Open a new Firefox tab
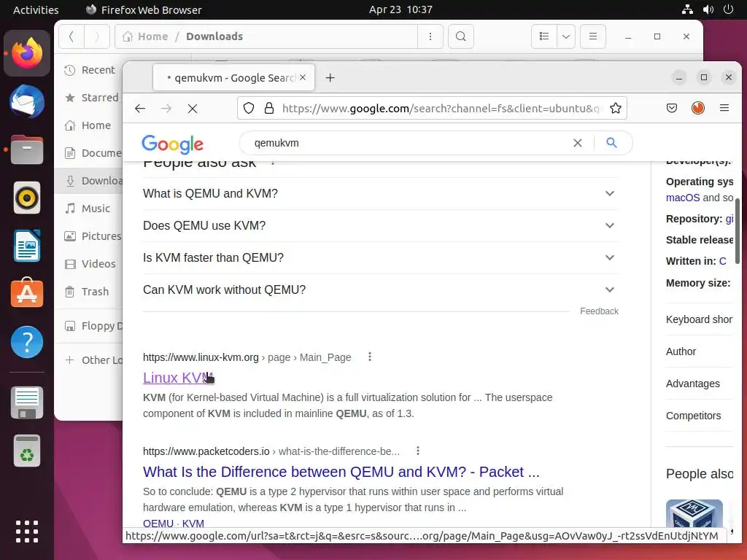747x560 pixels. [x=330, y=77]
